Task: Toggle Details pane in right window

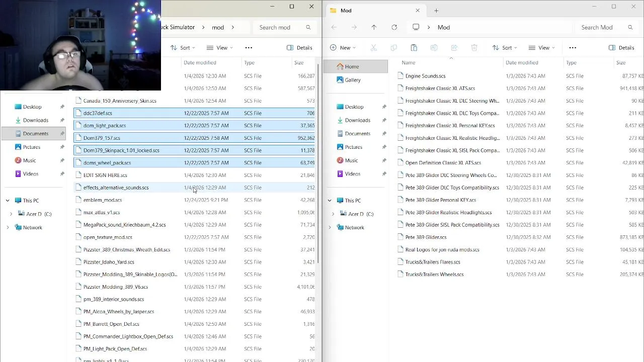Action: tap(621, 48)
